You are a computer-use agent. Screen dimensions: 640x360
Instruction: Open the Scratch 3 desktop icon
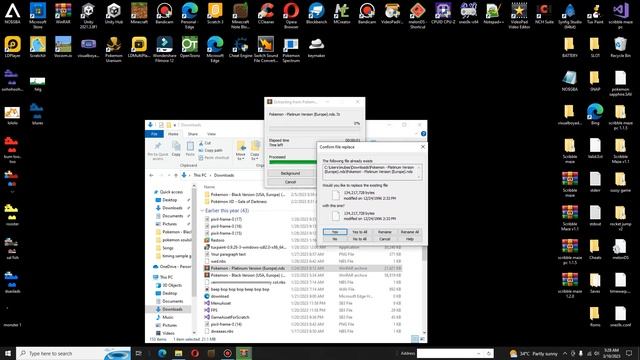215,13
